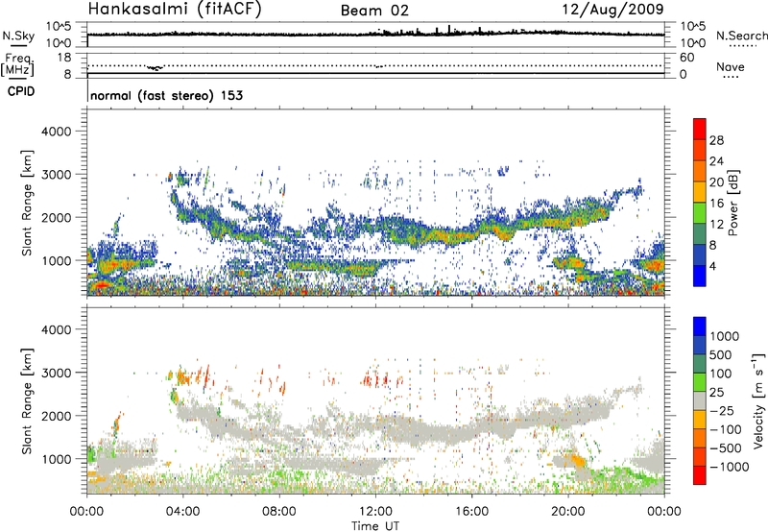Image resolution: width=768 pixels, height=532 pixels.
Task: Select the "12:00" time axis tick
Action: [375, 512]
